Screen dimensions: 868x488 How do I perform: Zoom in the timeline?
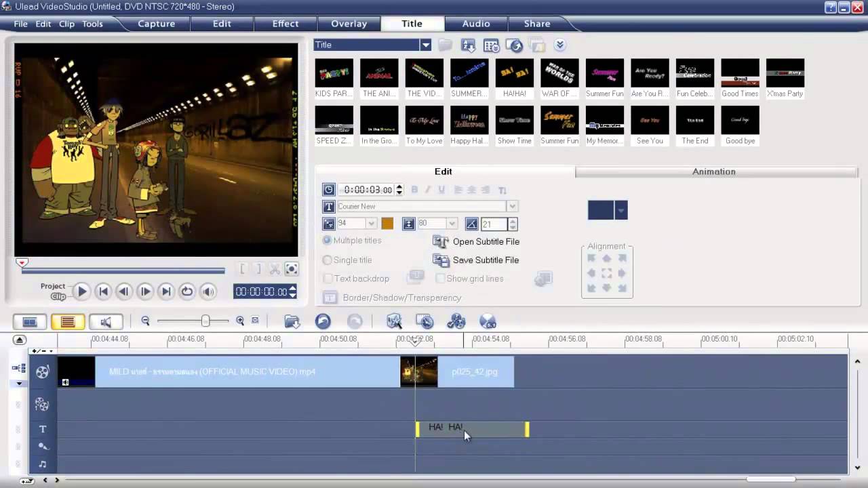(240, 321)
